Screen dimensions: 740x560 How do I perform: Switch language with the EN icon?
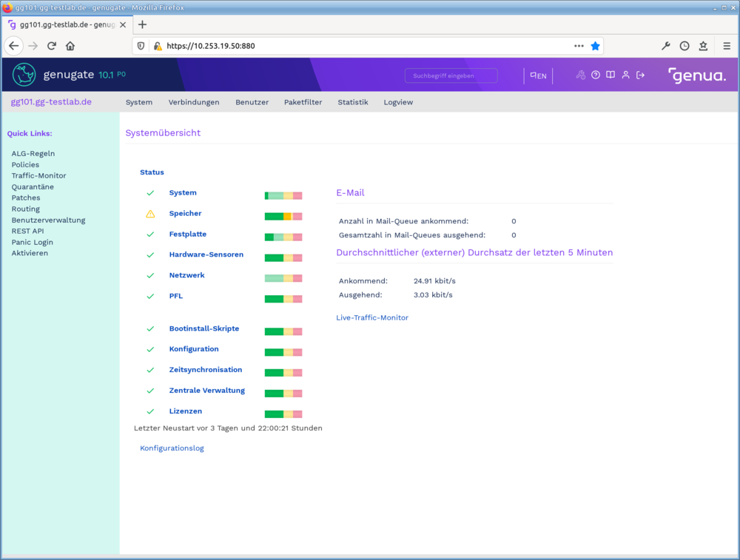(x=538, y=75)
